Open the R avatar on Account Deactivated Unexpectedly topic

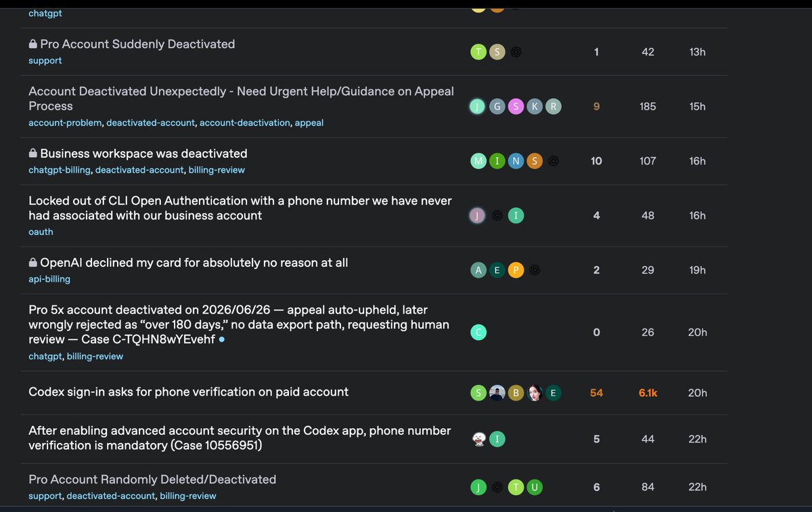554,106
